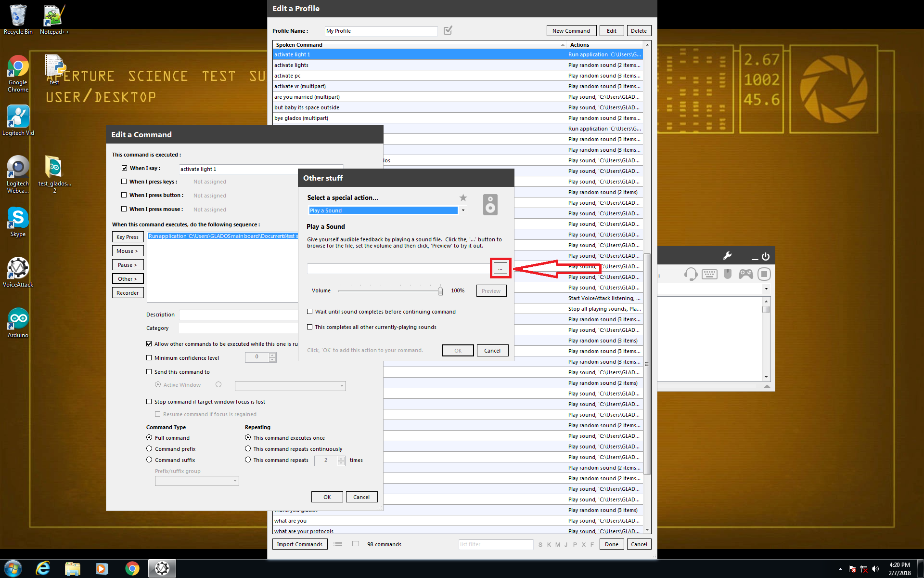Click the profile options checkmark icon

[448, 30]
